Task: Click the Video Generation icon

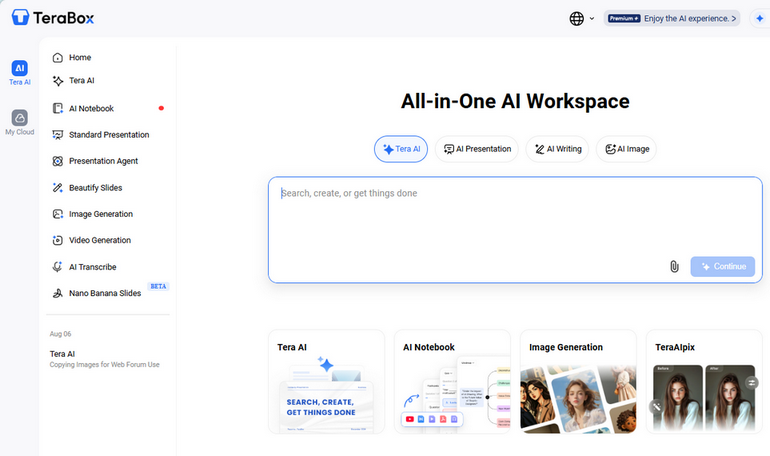Action: (57, 240)
